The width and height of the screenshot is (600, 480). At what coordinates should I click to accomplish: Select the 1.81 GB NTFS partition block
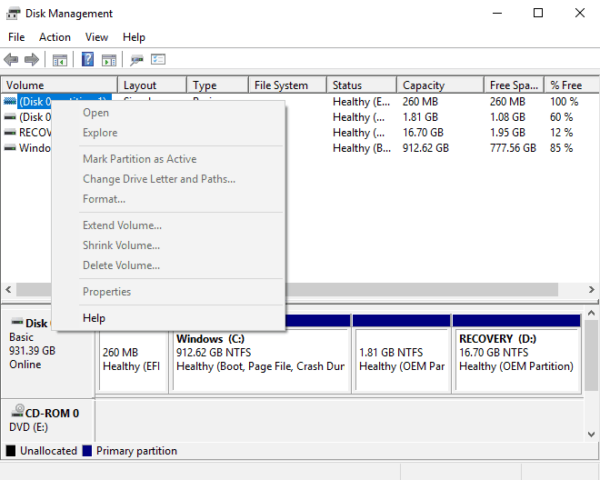pyautogui.click(x=401, y=354)
